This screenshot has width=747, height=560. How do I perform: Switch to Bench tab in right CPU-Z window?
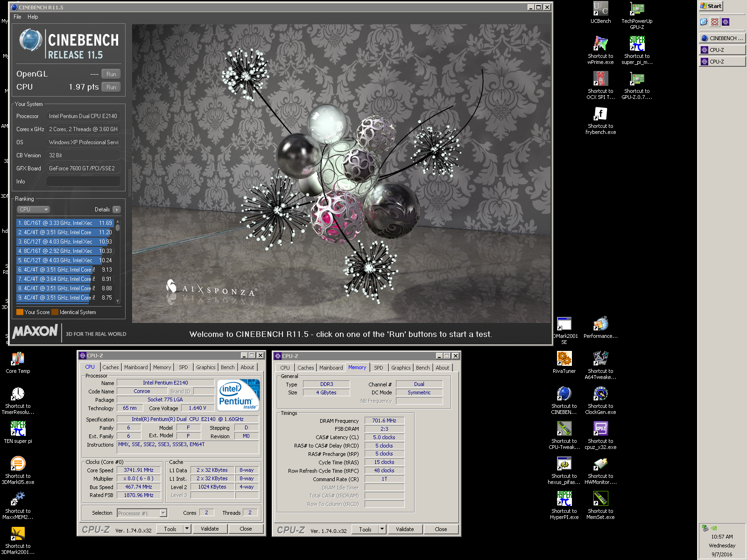[x=423, y=368]
